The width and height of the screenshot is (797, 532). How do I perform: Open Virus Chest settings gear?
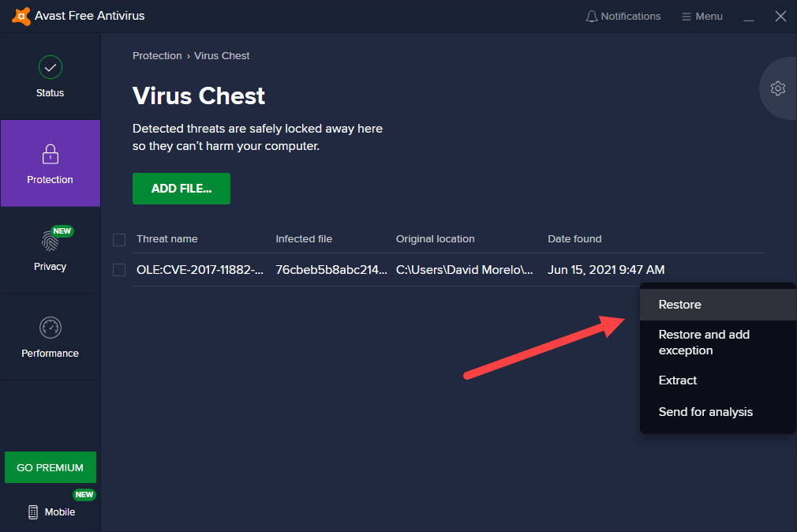click(778, 88)
